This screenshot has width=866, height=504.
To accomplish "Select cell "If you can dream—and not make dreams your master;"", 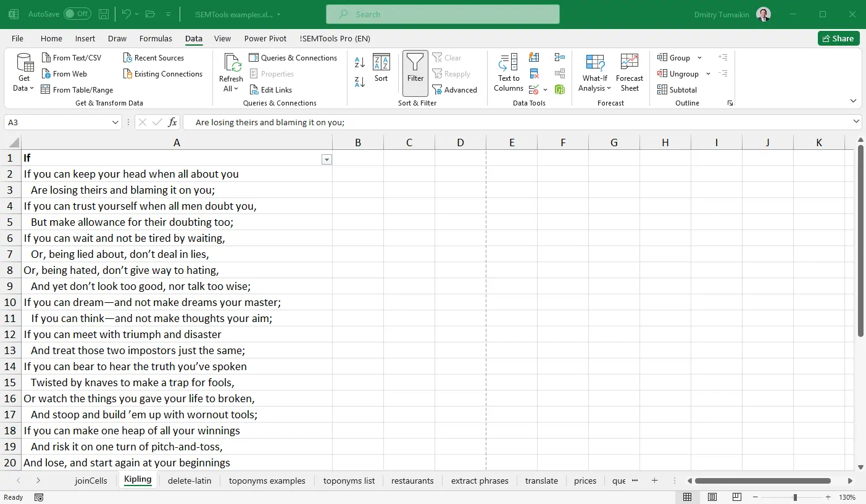I will tap(177, 302).
